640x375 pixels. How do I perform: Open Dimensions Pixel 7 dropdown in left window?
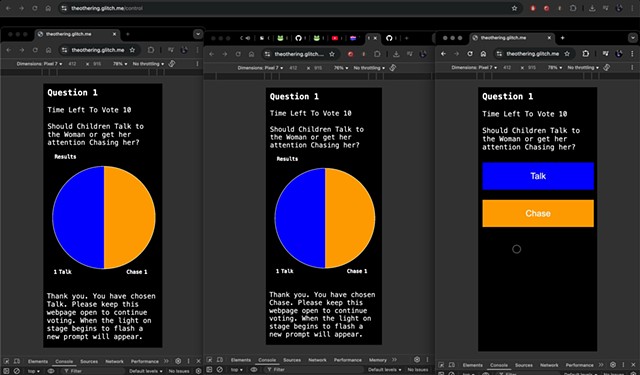pos(40,64)
